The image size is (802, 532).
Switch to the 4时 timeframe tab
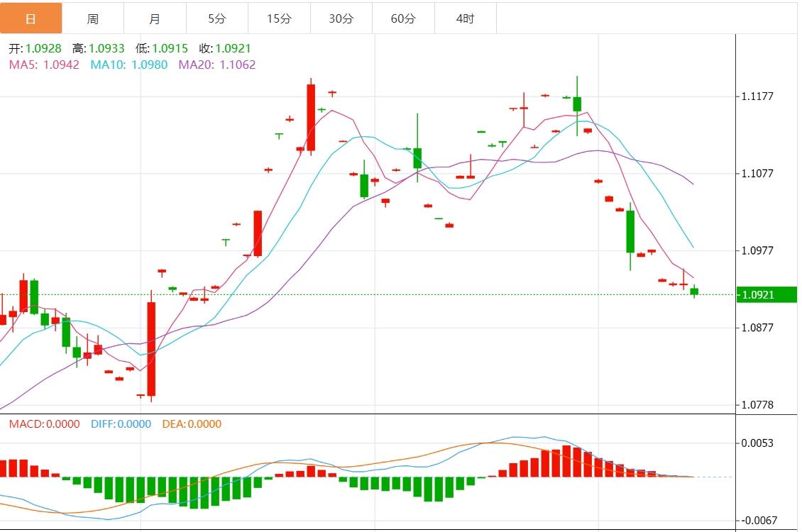[465, 18]
